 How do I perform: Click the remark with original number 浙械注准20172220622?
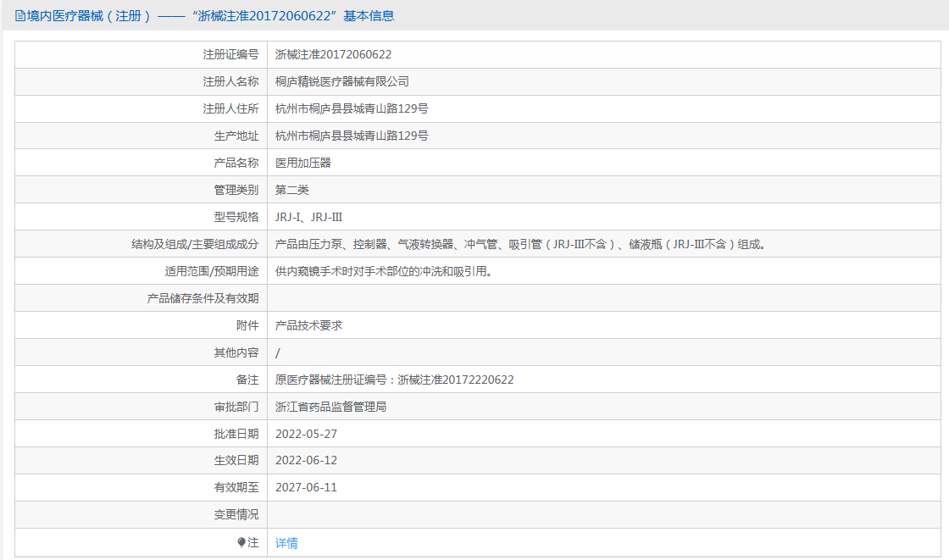coord(395,380)
